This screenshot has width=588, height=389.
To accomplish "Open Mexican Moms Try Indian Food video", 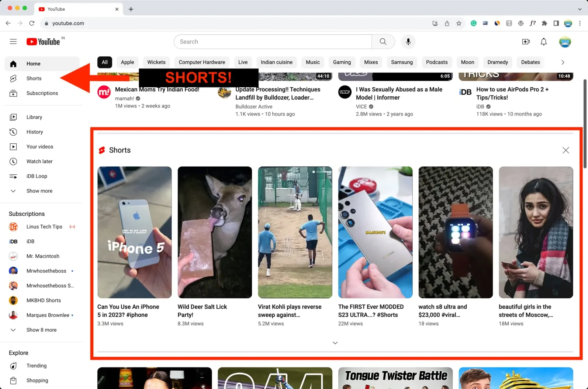I will 157,90.
